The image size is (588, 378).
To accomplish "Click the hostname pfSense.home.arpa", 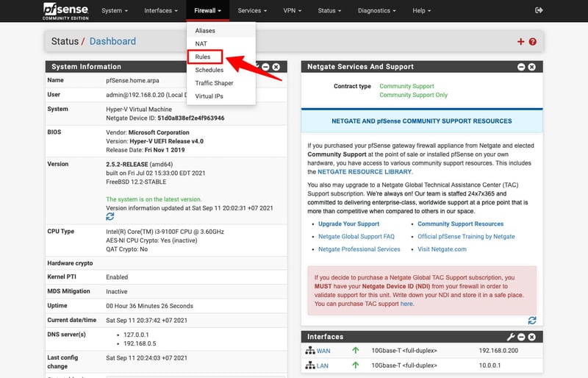I will [x=132, y=80].
